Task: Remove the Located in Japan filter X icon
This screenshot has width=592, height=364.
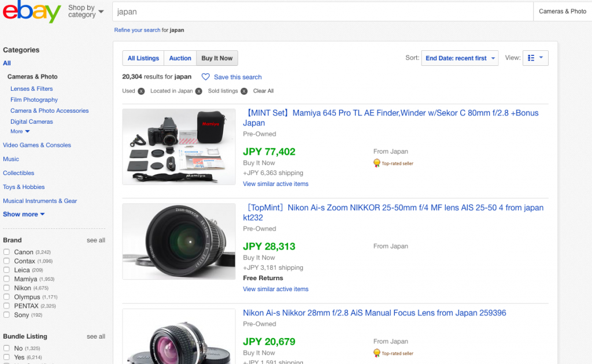Action: pos(199,91)
